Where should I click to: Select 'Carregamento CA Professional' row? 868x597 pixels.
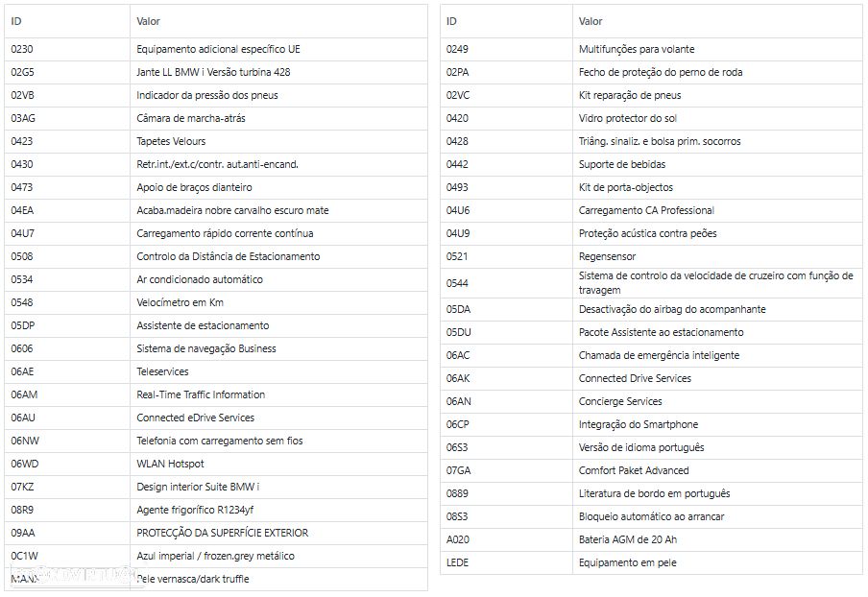point(652,211)
